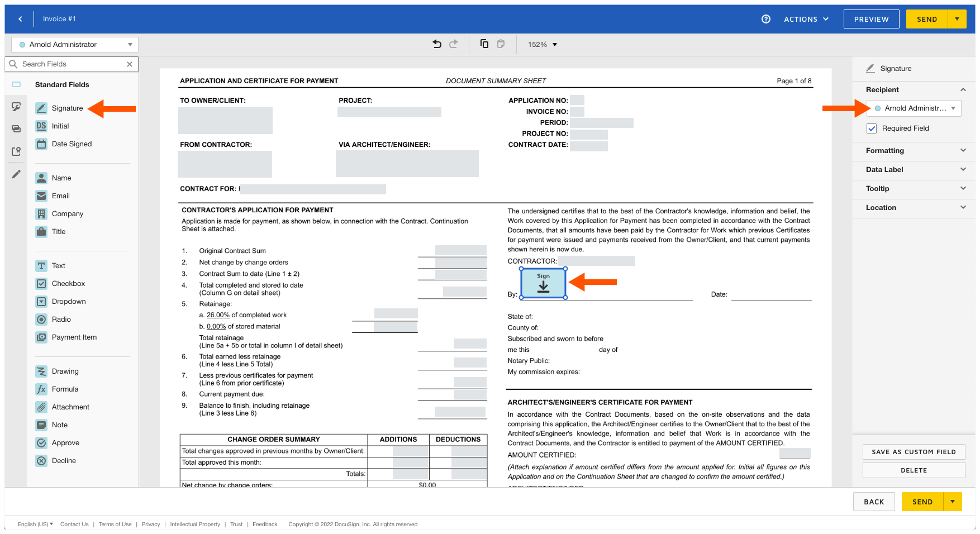980x534 pixels.
Task: Open the help question mark icon
Action: point(766,19)
